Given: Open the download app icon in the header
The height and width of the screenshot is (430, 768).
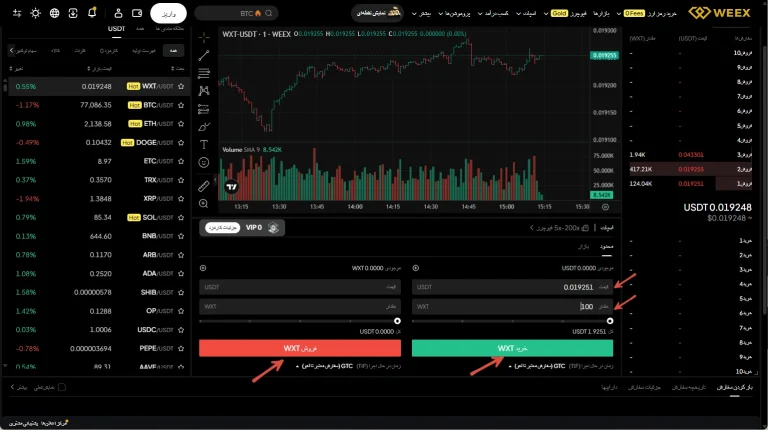Looking at the screenshot, I should point(73,13).
